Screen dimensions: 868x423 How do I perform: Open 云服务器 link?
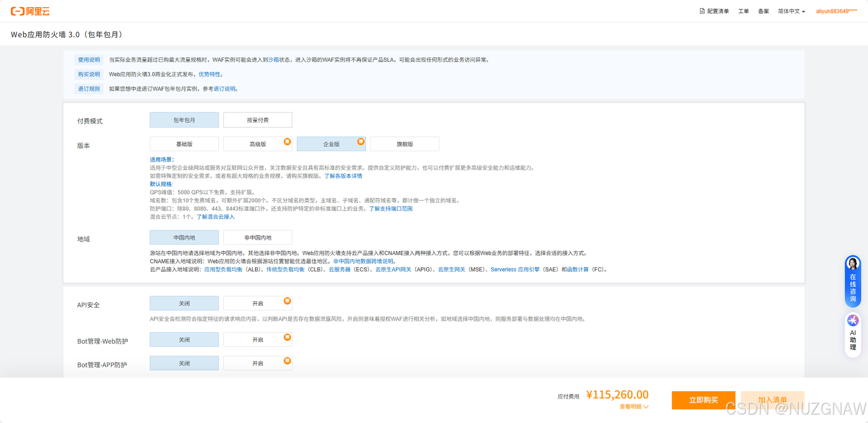(340, 269)
